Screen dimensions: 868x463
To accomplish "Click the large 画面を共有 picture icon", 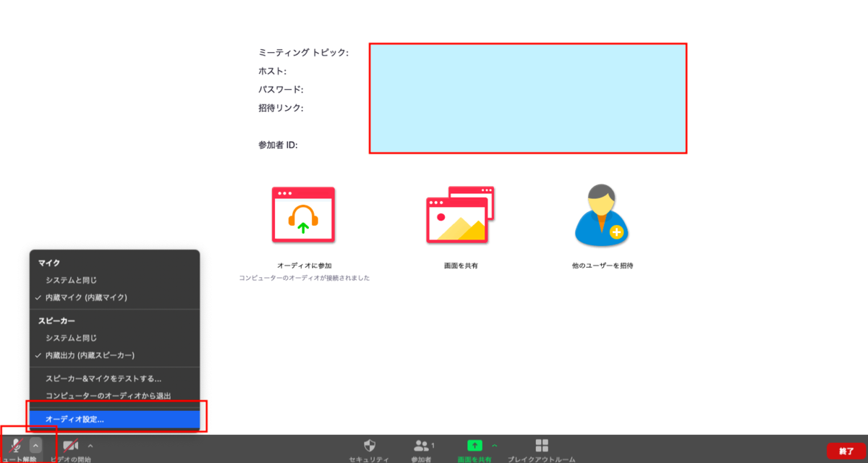I will [460, 214].
